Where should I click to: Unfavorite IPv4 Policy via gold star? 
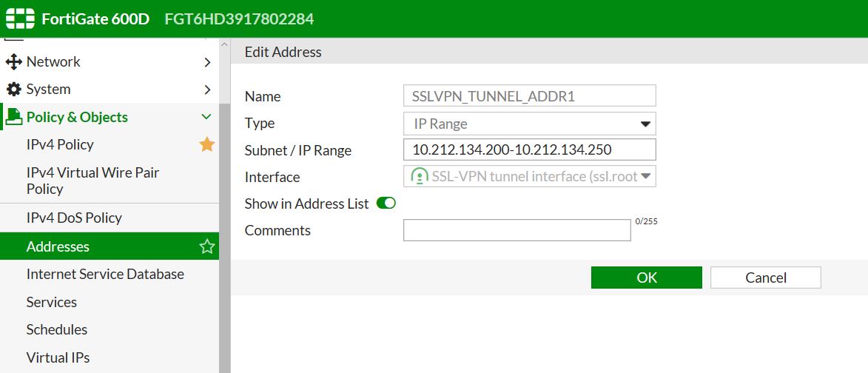point(207,144)
